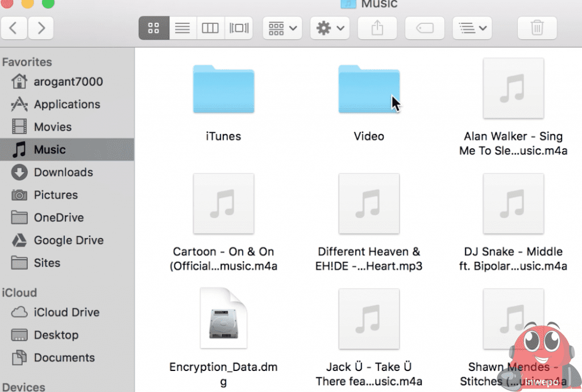The image size is (582, 392).
Task: Click the Edit Tags button
Action: [x=425, y=28]
